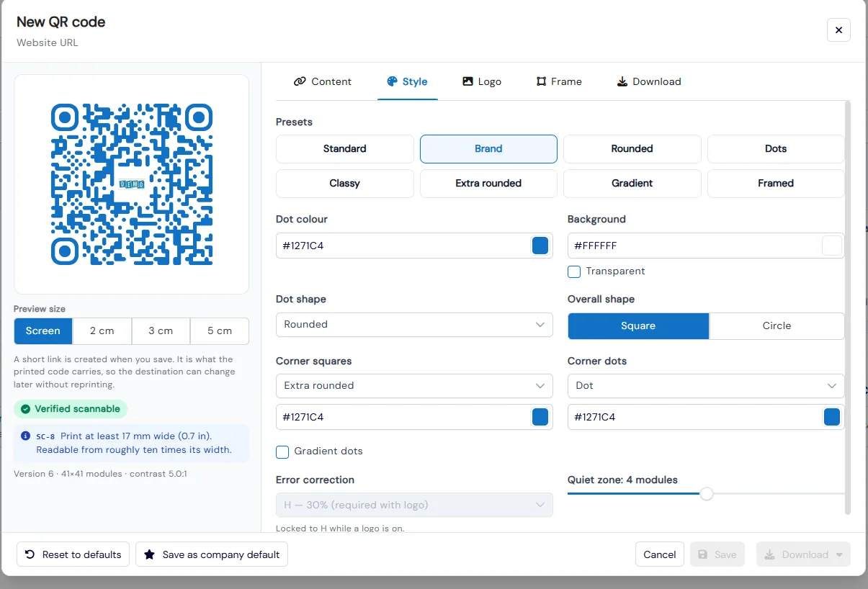Click the link icon on Content tab
The image size is (868, 589).
[x=300, y=81]
